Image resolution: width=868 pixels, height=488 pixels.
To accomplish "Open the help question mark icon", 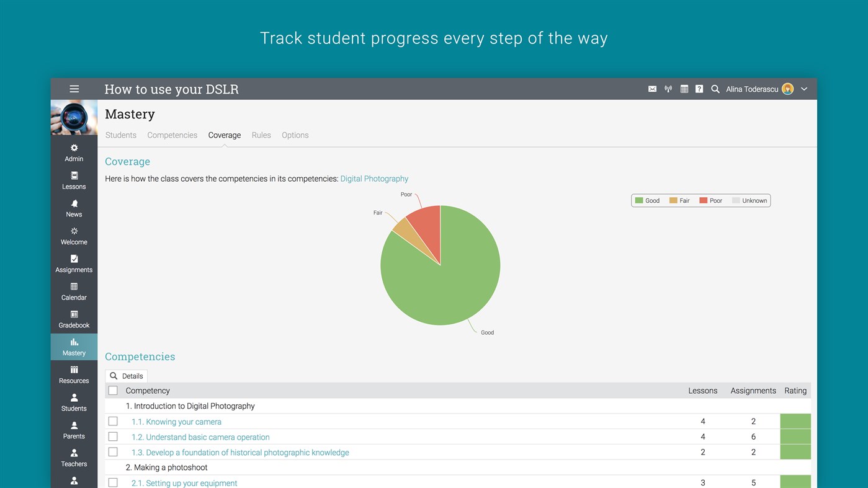I will pos(699,89).
